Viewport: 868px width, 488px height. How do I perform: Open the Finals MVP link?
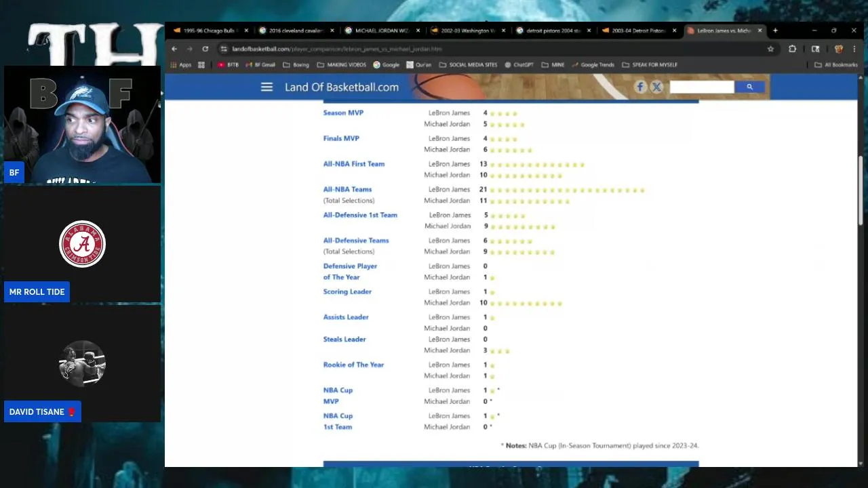coord(341,138)
